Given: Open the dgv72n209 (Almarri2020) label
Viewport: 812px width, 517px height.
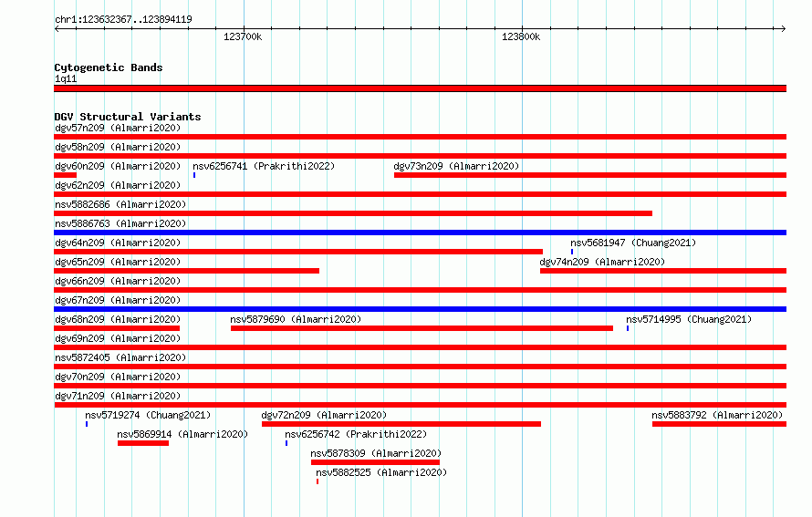Looking at the screenshot, I should tap(324, 415).
